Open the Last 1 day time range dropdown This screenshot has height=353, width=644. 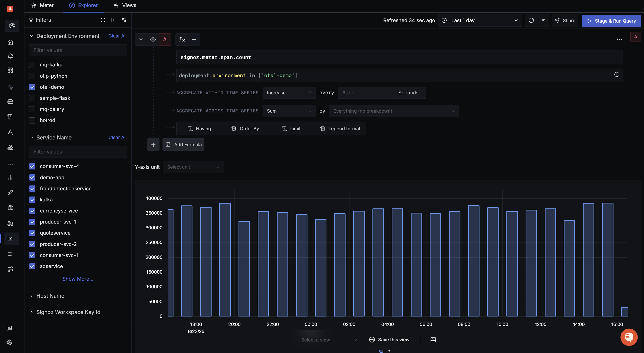point(480,20)
